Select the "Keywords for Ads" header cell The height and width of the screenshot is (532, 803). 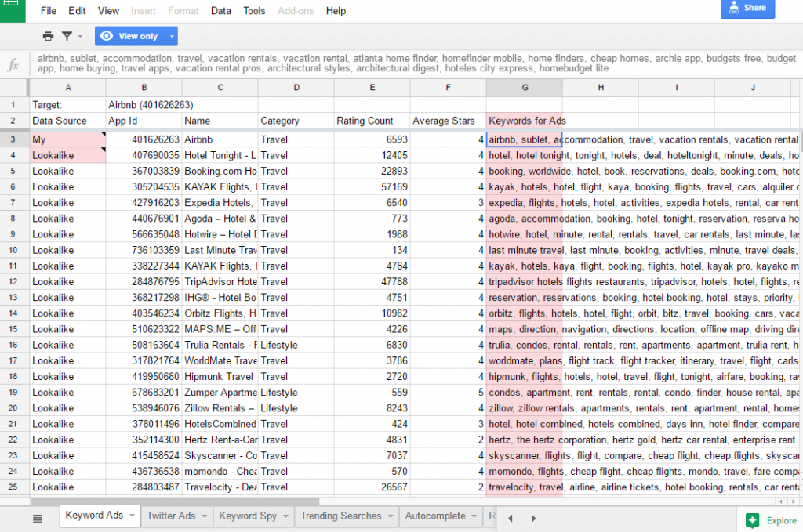click(x=525, y=121)
